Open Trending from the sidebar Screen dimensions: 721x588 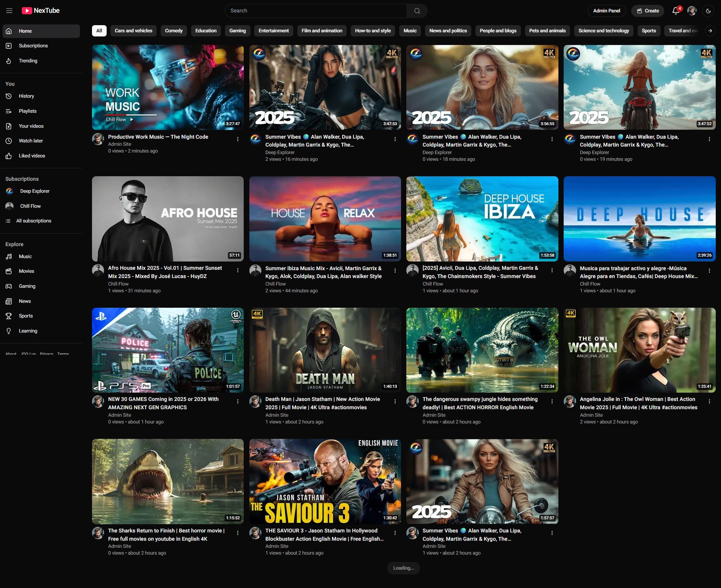click(28, 60)
